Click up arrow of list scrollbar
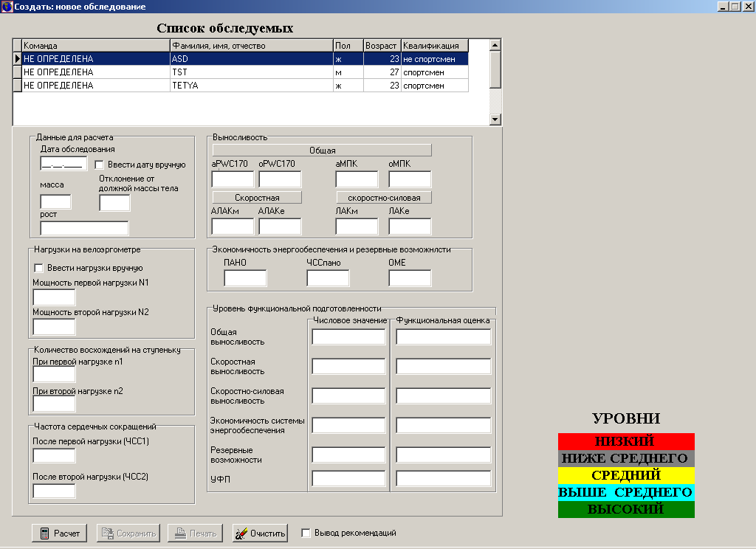Image resolution: width=756 pixels, height=549 pixels. coord(495,45)
